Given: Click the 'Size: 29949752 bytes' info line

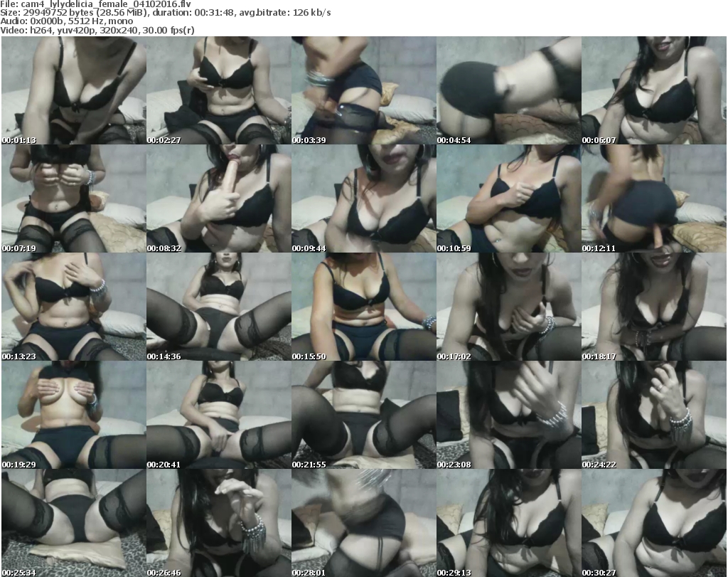Looking at the screenshot, I should tap(165, 13).
